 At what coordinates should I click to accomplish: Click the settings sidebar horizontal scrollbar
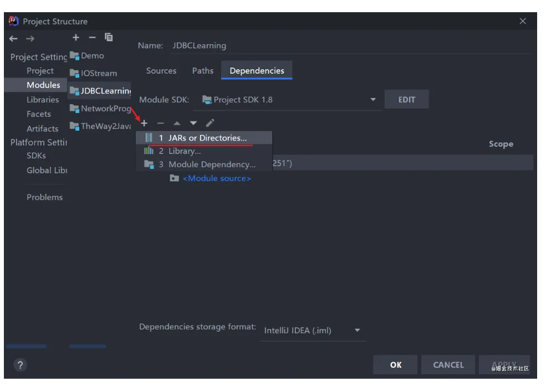pyautogui.click(x=26, y=347)
